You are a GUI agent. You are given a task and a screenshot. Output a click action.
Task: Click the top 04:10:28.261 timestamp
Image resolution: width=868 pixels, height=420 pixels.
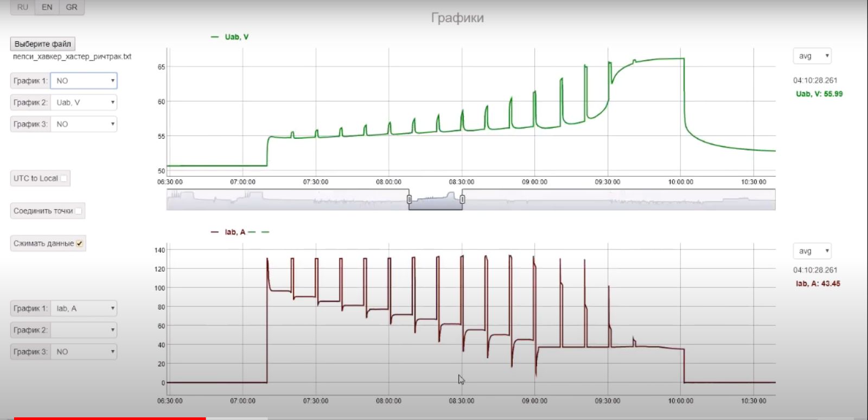(815, 80)
